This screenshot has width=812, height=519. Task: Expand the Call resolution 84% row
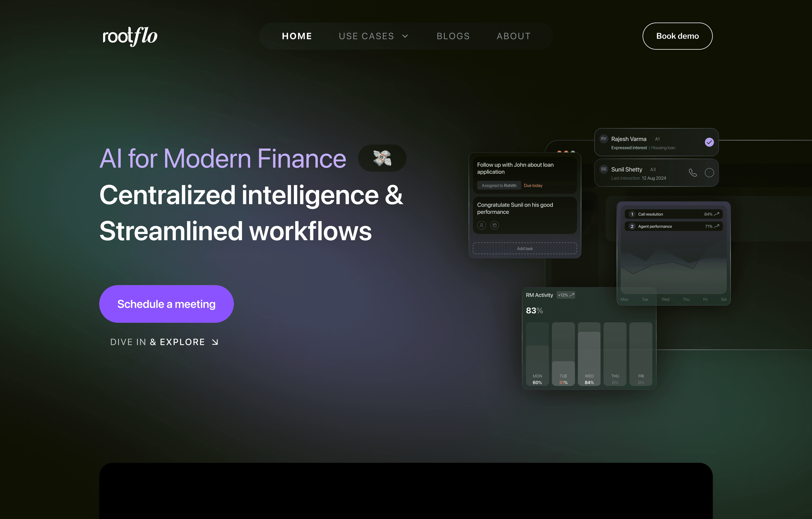point(674,214)
